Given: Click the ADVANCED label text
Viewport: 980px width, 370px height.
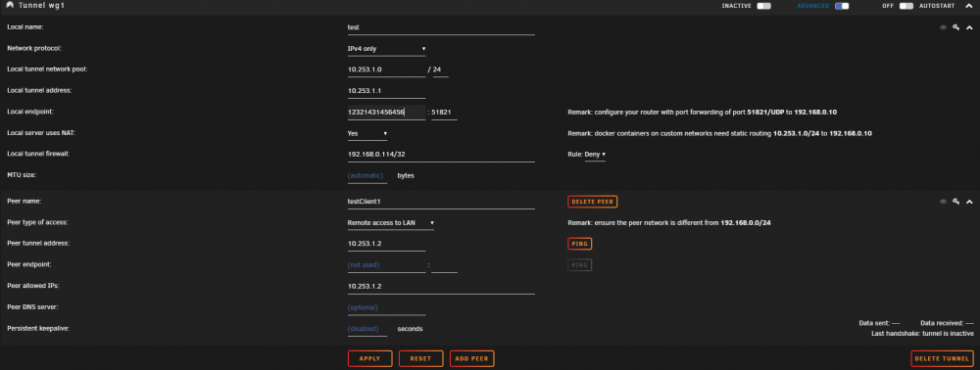Looking at the screenshot, I should pyautogui.click(x=813, y=6).
